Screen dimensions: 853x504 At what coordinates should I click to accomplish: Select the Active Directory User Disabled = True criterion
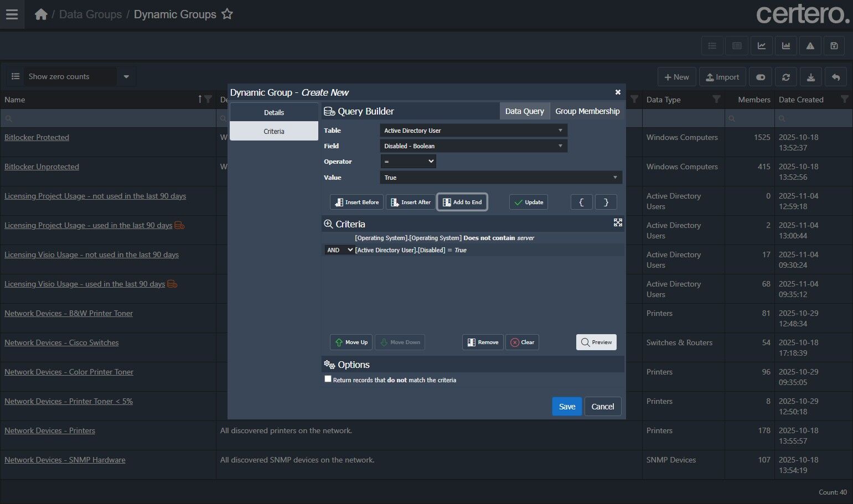[x=473, y=250]
